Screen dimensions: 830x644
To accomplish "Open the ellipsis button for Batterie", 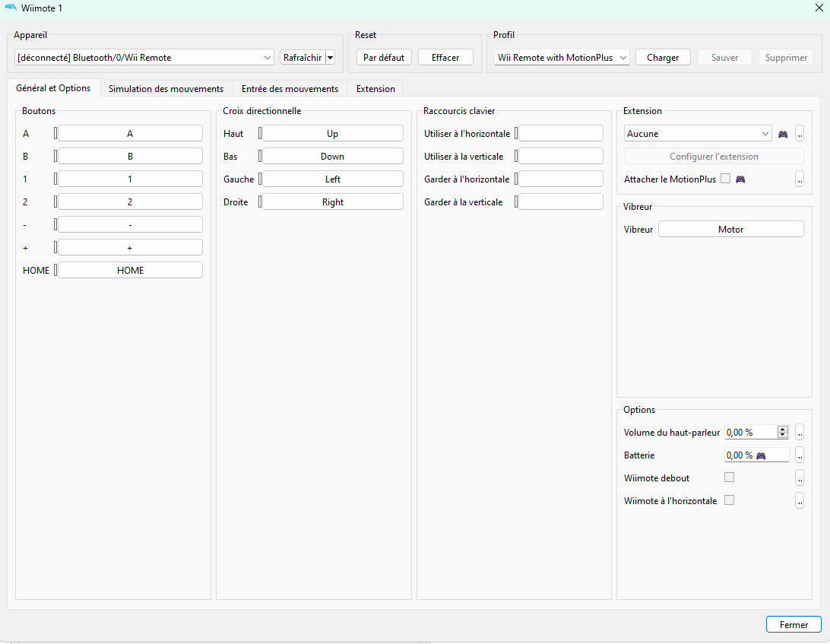I will (800, 455).
